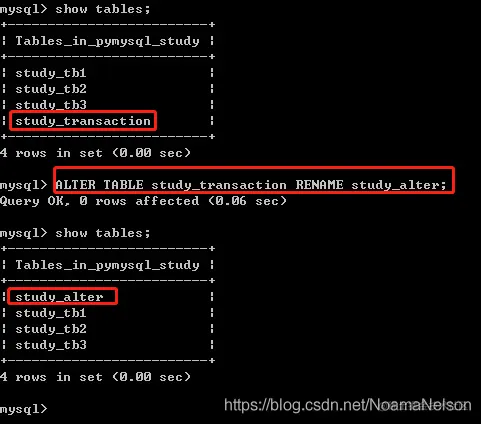Screen dimensions: 481x424
Task: Click the RENAME keyword in the command
Action: [319, 185]
